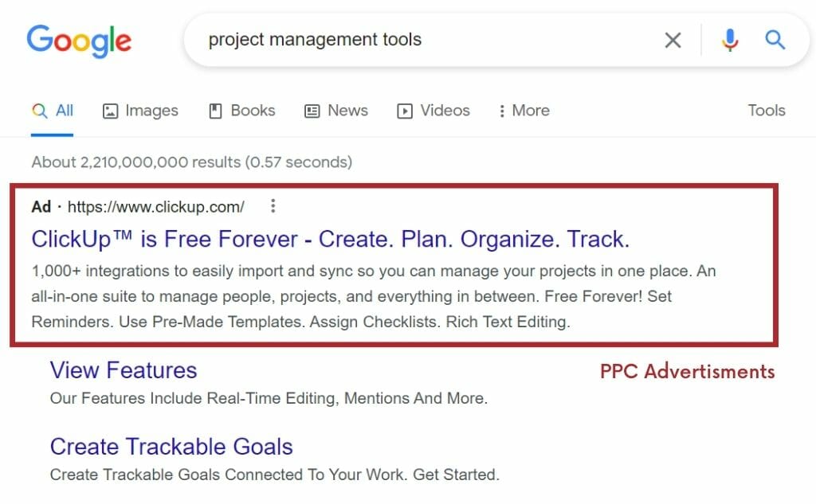The width and height of the screenshot is (816, 504).
Task: Switch to the News results tab
Action: (347, 111)
